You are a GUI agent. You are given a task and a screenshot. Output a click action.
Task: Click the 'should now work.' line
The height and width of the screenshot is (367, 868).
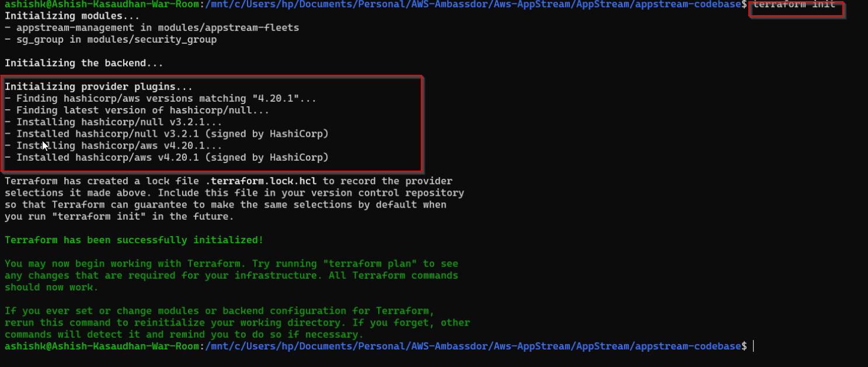click(51, 287)
